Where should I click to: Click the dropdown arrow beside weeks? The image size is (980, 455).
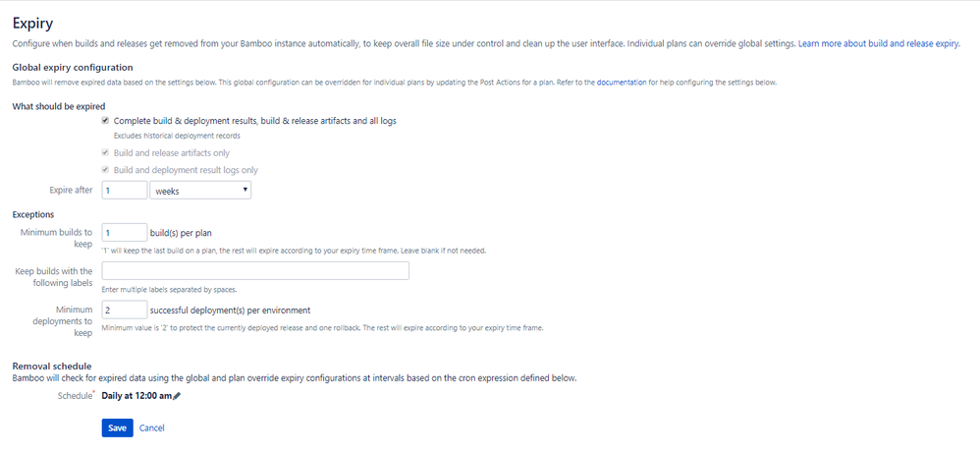tap(245, 189)
